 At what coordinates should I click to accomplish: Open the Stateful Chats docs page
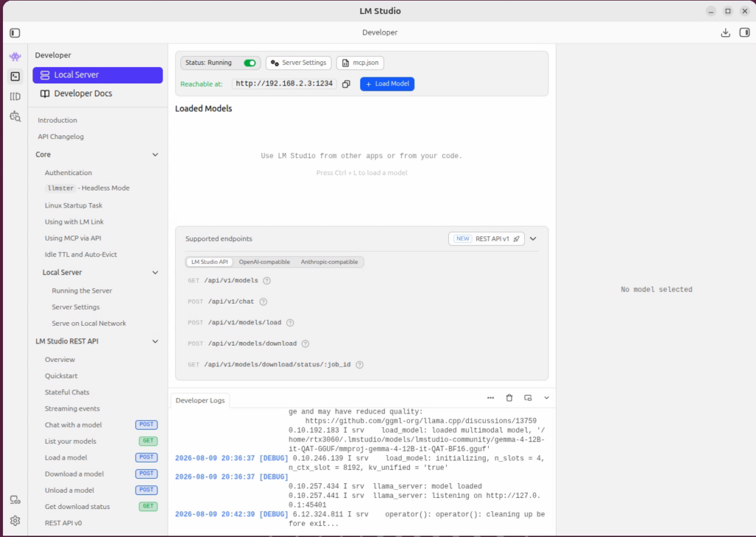coord(67,393)
